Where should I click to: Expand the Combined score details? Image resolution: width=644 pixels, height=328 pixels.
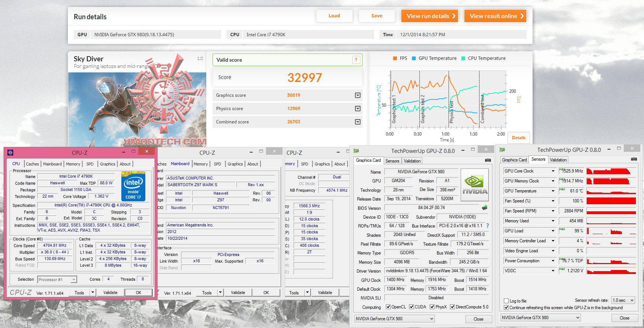click(x=357, y=122)
